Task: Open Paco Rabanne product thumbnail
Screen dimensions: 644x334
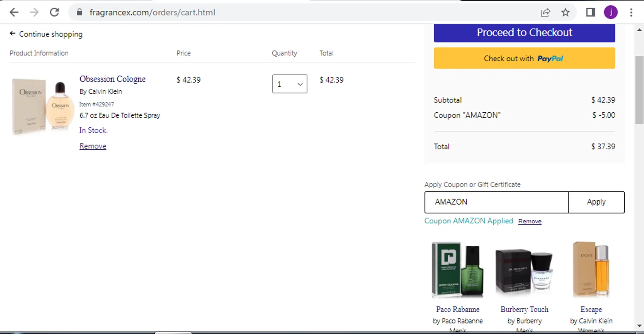Action: point(458,270)
